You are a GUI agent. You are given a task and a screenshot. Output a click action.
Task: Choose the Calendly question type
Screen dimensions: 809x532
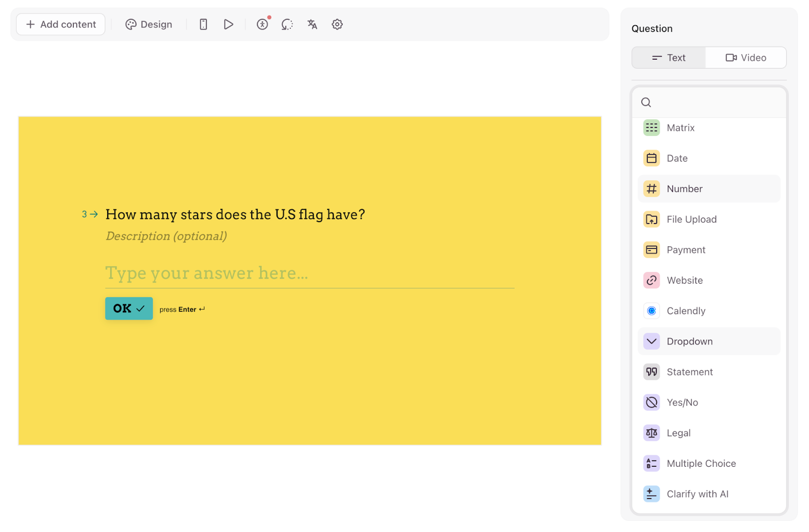pyautogui.click(x=709, y=311)
